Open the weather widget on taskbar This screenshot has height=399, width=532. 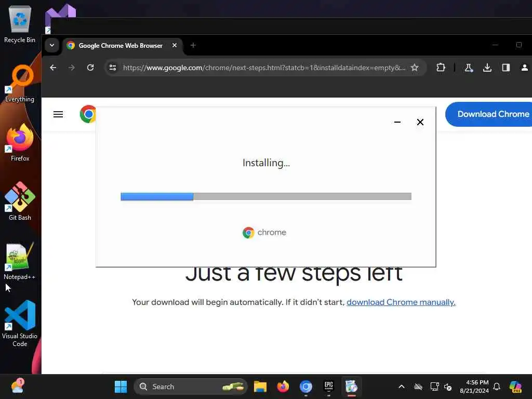(x=17, y=387)
